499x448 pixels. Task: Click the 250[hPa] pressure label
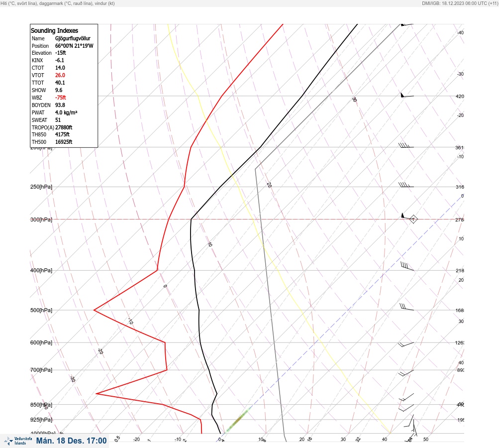point(41,187)
